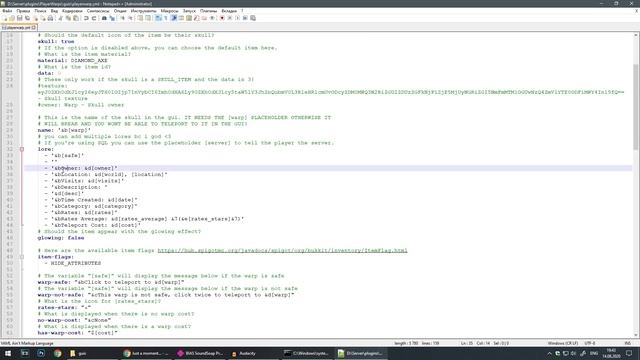Switch to BIAS SoundSoap taskbar item
Image resolution: width=640 pixels, height=360 pixels.
click(200, 353)
